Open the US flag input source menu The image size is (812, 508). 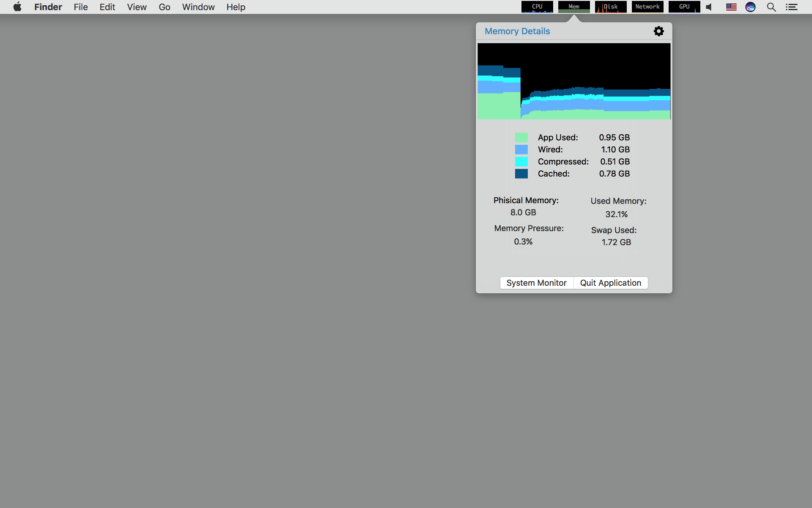[x=731, y=7]
